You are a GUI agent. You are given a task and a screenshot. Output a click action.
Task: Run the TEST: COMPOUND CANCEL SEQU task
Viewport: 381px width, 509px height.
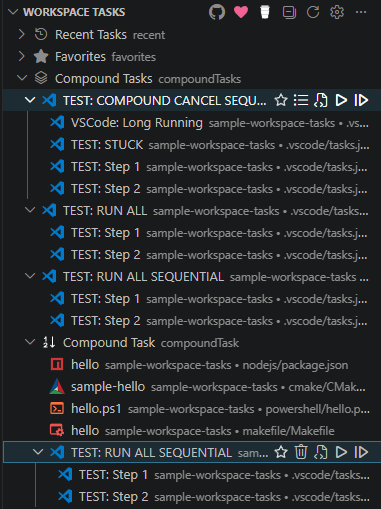pyautogui.click(x=341, y=100)
